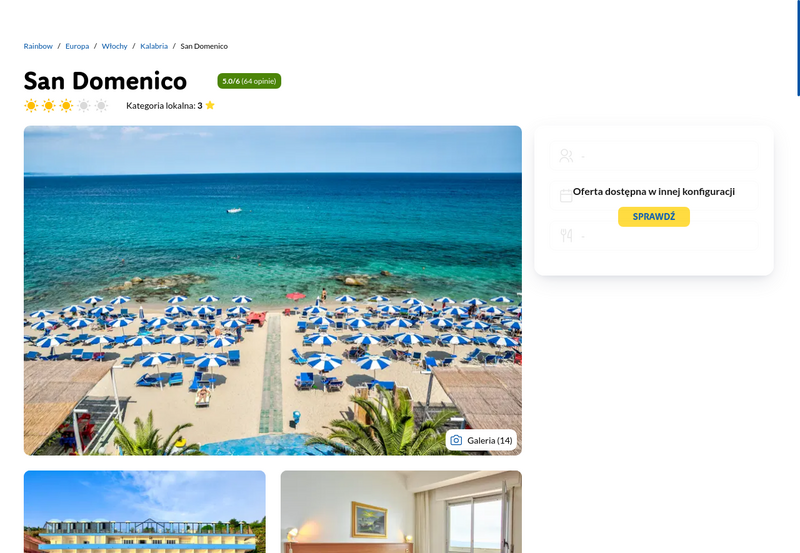800x553 pixels.
Task: Click the fork and knife meals icon
Action: tap(566, 236)
